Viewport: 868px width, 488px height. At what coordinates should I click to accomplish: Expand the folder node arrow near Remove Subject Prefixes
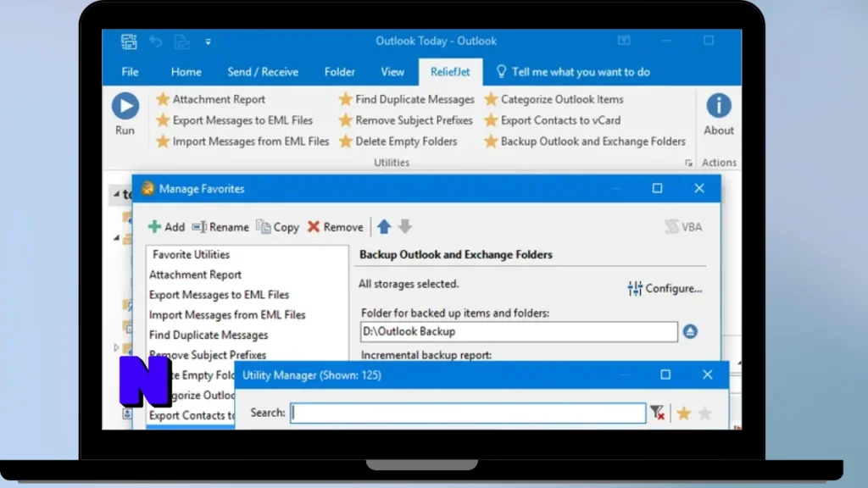coord(116,347)
